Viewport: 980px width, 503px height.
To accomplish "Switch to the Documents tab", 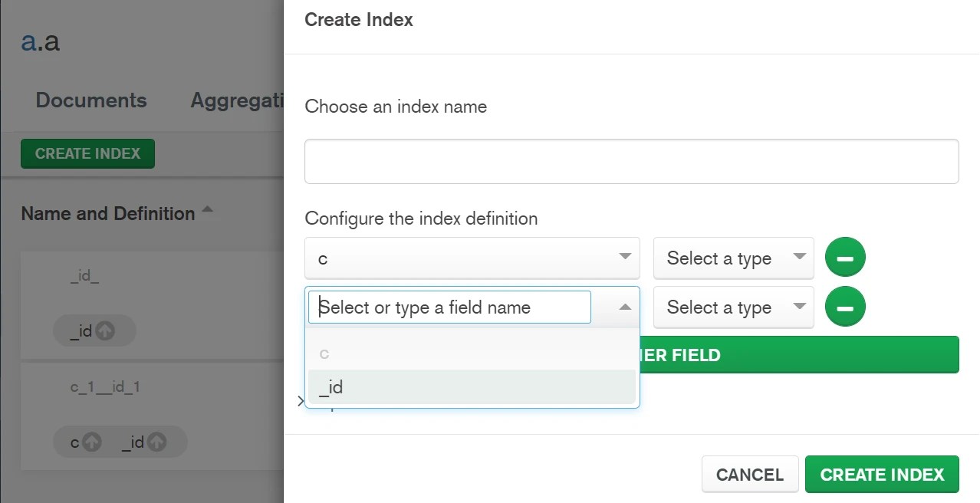I will 91,100.
